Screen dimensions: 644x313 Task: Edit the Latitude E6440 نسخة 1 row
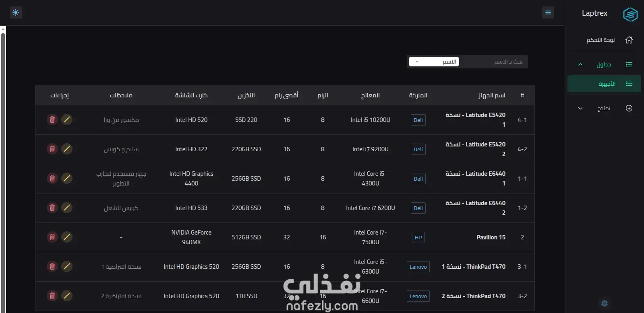[67, 178]
